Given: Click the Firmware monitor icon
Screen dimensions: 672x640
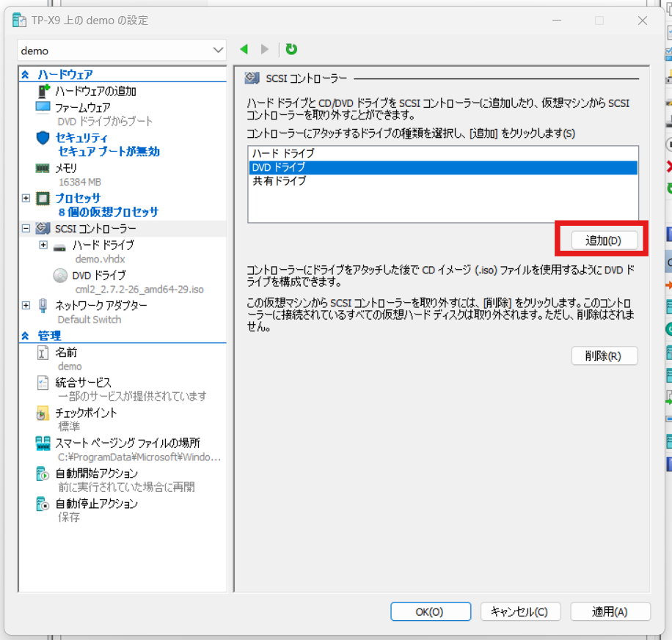Looking at the screenshot, I should tap(43, 107).
